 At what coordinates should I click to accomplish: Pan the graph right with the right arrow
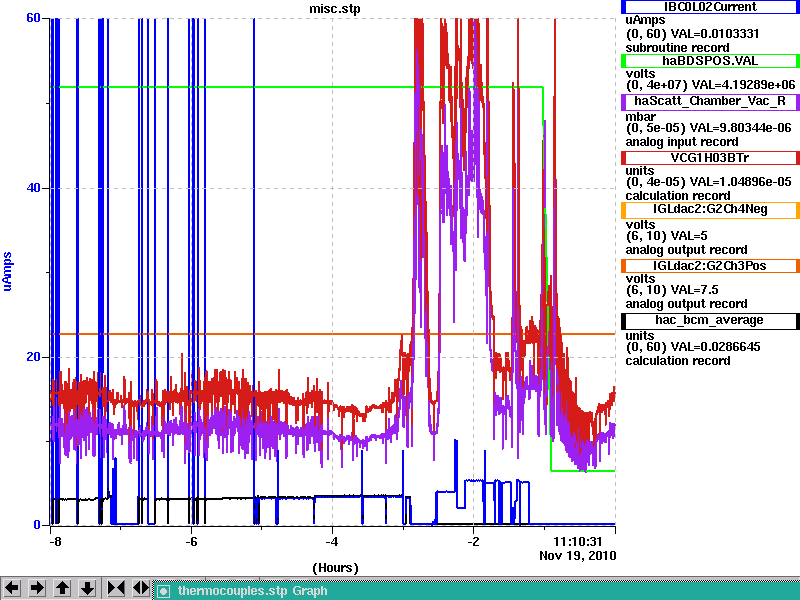[37, 588]
